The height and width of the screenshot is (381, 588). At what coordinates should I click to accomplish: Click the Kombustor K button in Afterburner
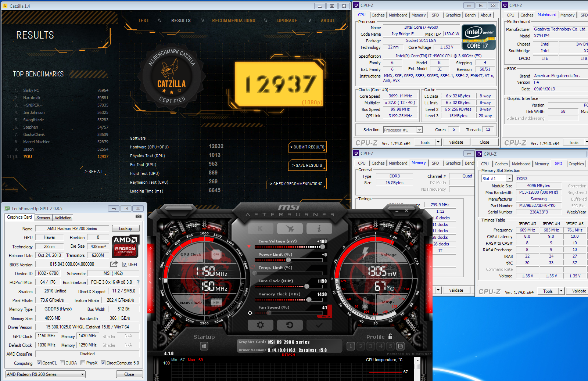(x=260, y=229)
